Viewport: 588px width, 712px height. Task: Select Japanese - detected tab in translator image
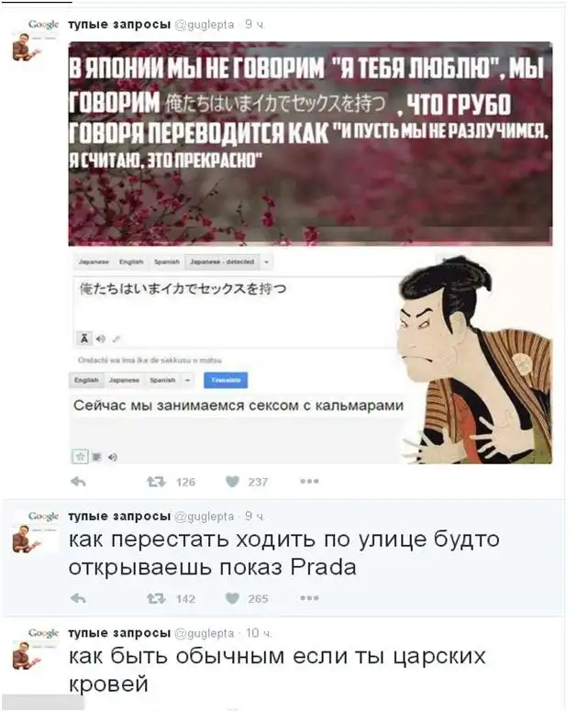(222, 262)
